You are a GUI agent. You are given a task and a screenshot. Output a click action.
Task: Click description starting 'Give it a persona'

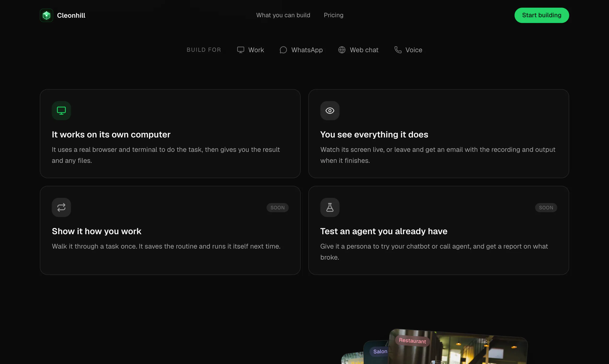coord(434,252)
